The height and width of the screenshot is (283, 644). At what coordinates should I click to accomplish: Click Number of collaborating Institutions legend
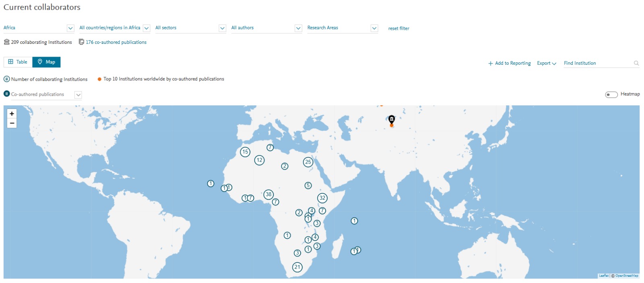[49, 79]
